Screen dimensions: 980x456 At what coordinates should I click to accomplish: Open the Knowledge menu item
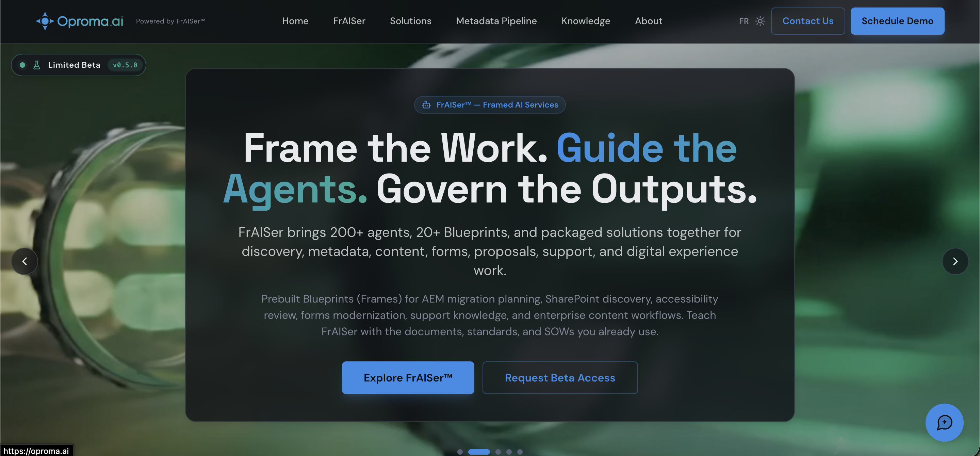tap(586, 21)
